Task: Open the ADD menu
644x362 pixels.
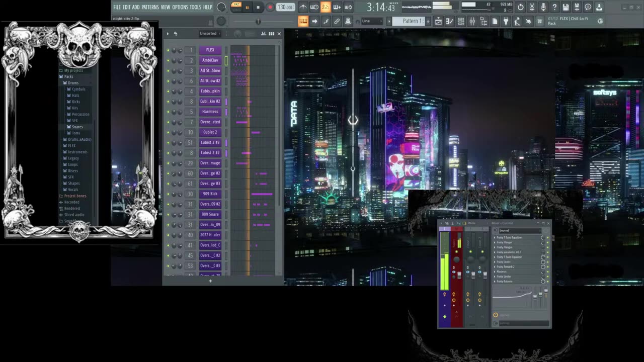Action: click(x=136, y=7)
